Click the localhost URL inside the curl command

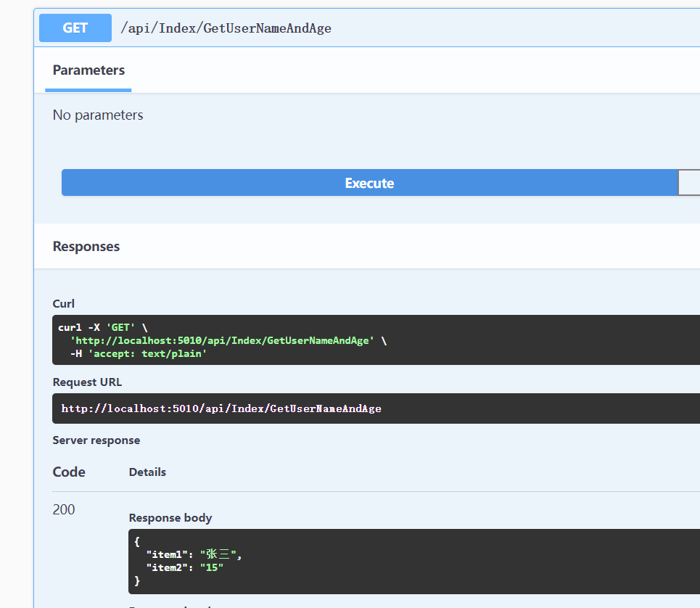[221, 340]
